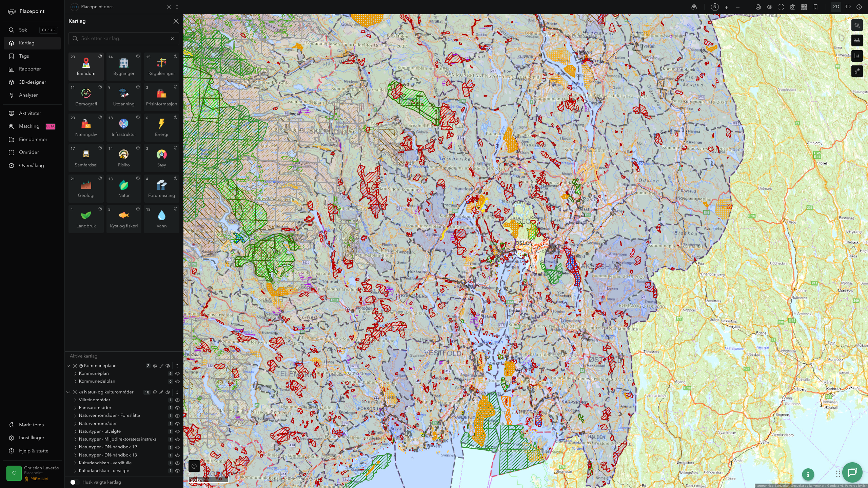
Task: Switch map to 3D view
Action: [847, 7]
